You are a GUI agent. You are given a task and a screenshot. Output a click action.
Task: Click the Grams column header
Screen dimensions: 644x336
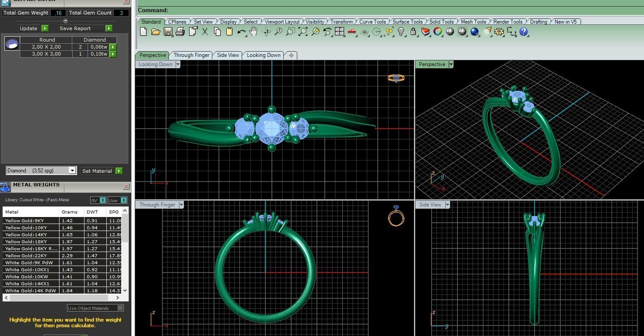[71, 212]
